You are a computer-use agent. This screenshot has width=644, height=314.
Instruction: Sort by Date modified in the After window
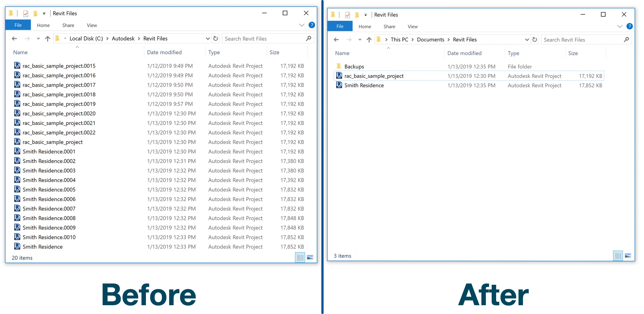click(464, 53)
